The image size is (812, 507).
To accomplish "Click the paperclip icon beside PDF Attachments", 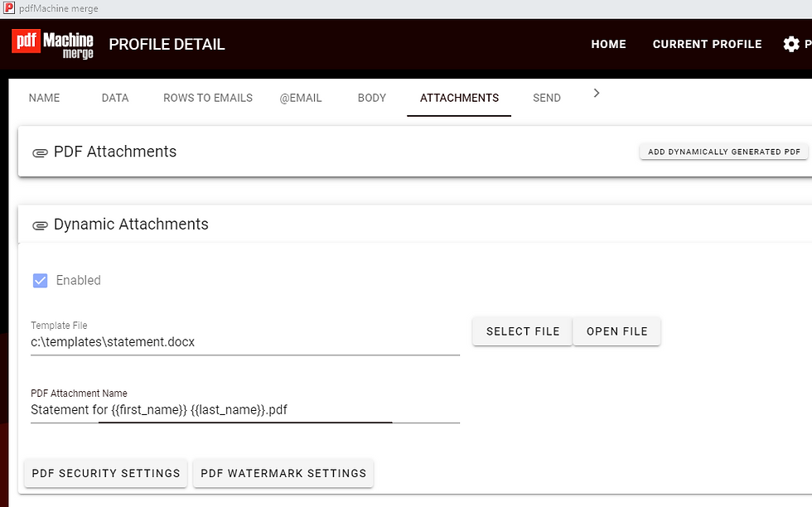I will [x=40, y=152].
